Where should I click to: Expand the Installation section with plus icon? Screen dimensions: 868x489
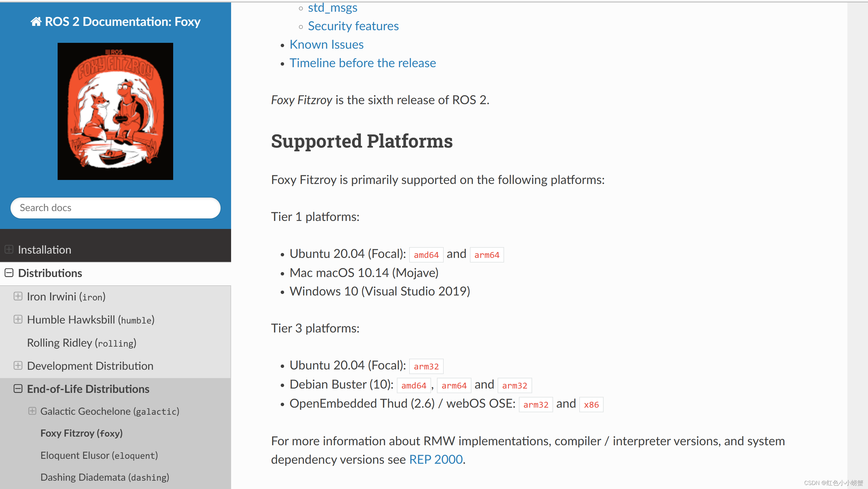coord(9,249)
